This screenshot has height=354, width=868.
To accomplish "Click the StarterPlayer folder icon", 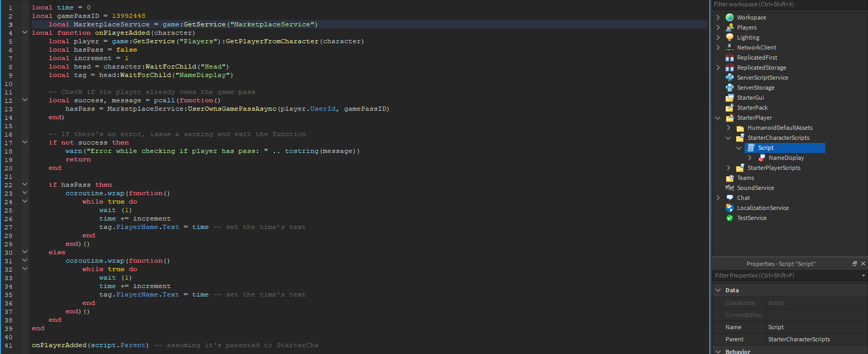I will click(x=729, y=118).
